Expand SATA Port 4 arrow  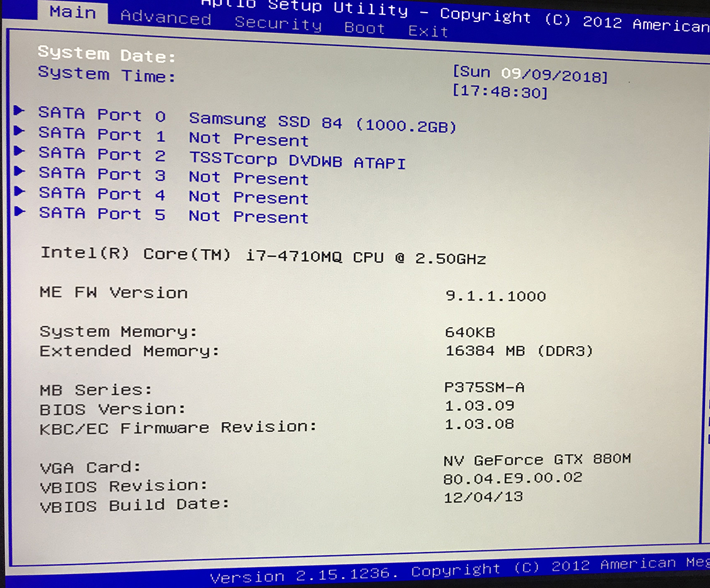pos(19,191)
